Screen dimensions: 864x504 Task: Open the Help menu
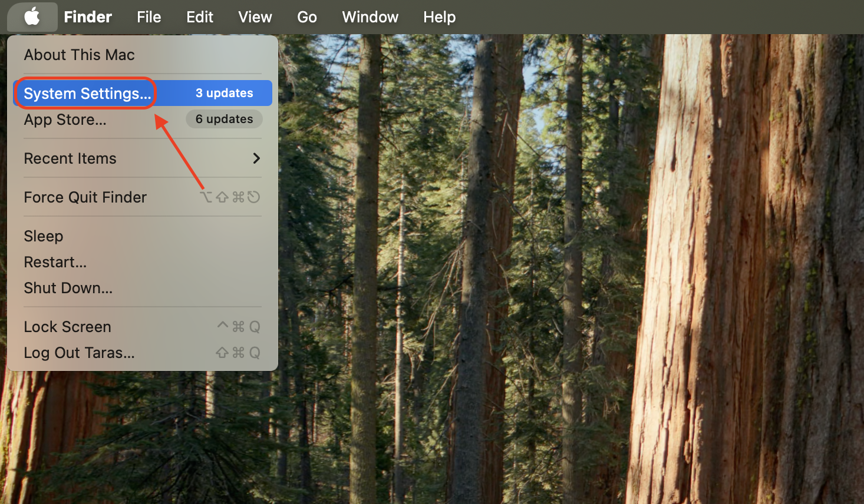(x=440, y=17)
